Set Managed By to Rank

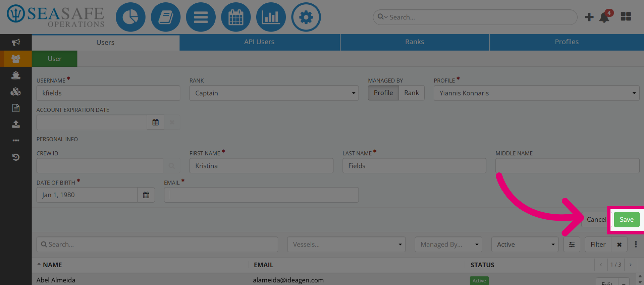(412, 93)
